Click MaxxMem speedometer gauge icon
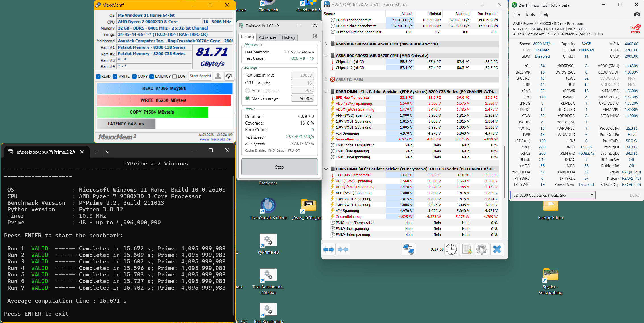 pyautogui.click(x=229, y=76)
